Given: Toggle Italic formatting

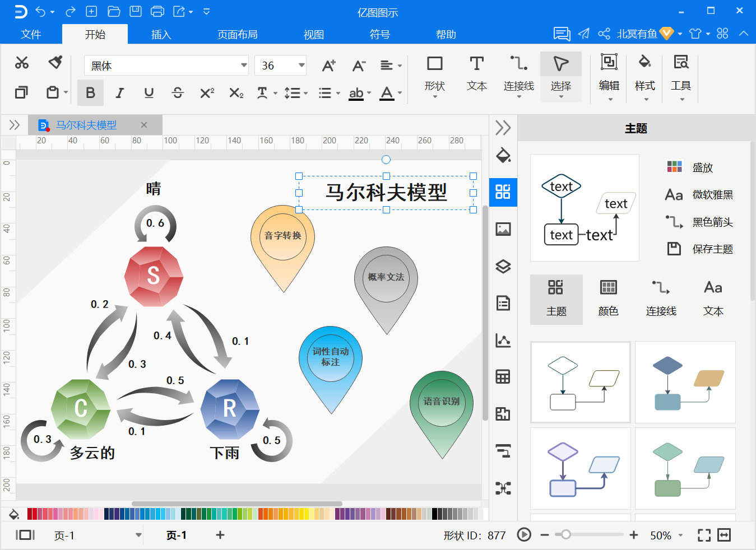Looking at the screenshot, I should click(119, 93).
